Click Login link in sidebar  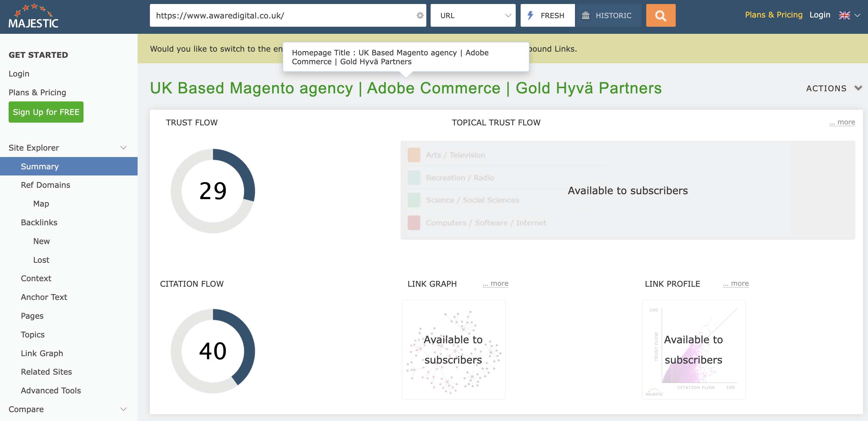19,73
